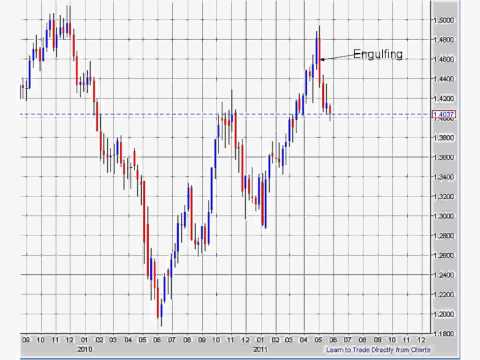Select the 1.4600 price level label

point(444,59)
